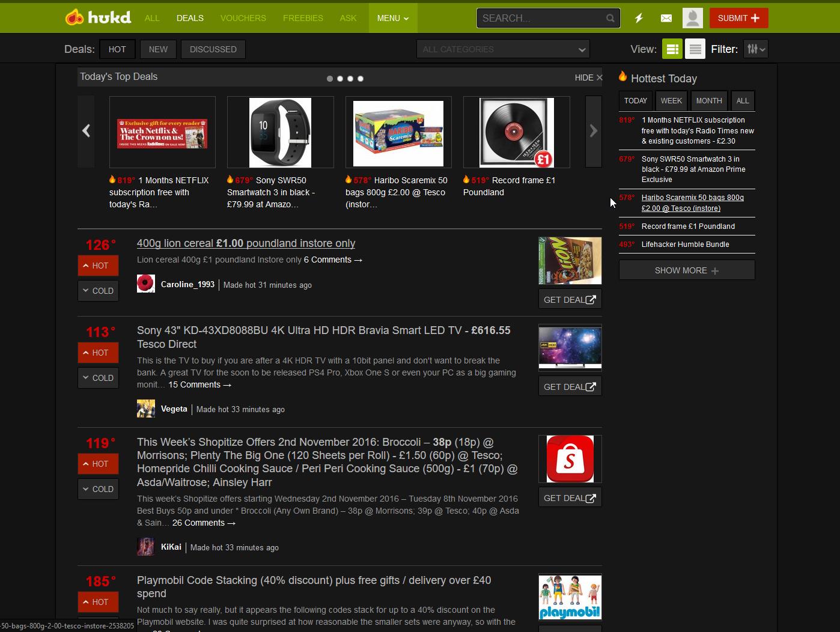The height and width of the screenshot is (632, 840).
Task: Open the Filter settings icon
Action: click(x=755, y=49)
